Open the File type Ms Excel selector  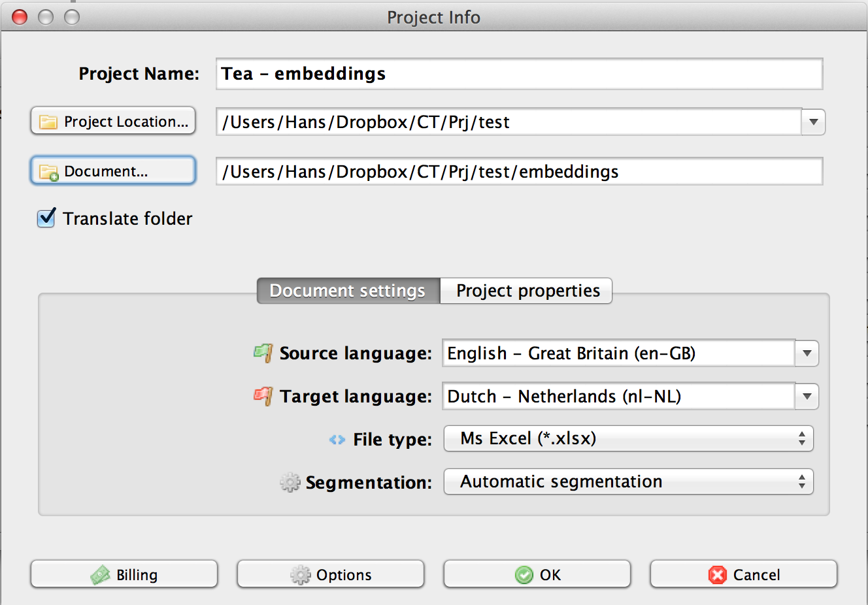pos(628,438)
